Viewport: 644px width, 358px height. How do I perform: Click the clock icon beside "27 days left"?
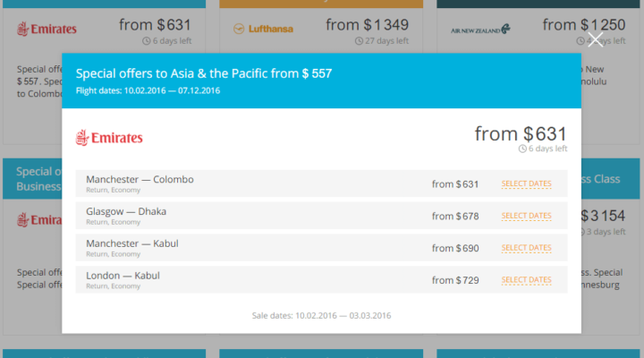coord(360,40)
